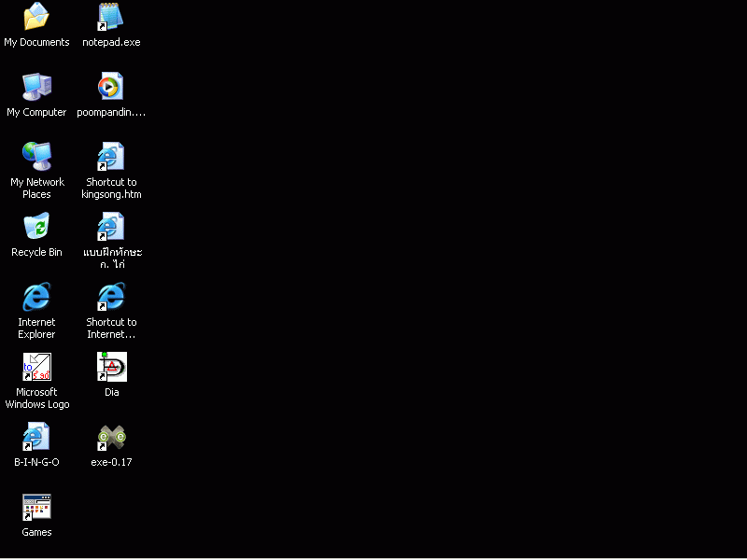Select the Recycle Bin icon
Screen dimensions: 747x560
36,227
